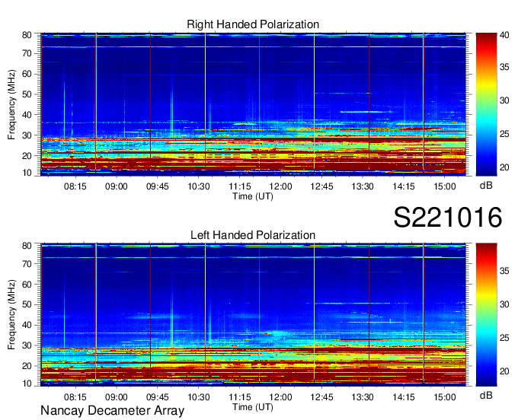Click the 60 MHz tick on the lower plot

(x=27, y=284)
